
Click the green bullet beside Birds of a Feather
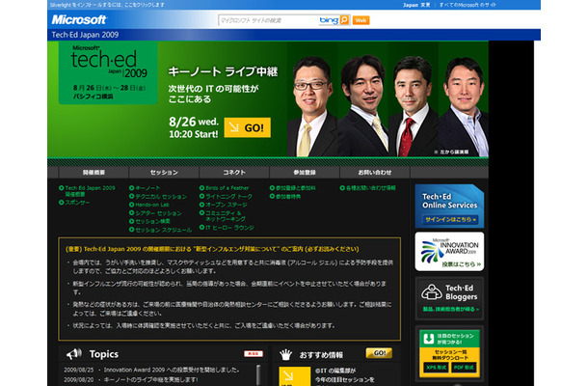pyautogui.click(x=202, y=188)
